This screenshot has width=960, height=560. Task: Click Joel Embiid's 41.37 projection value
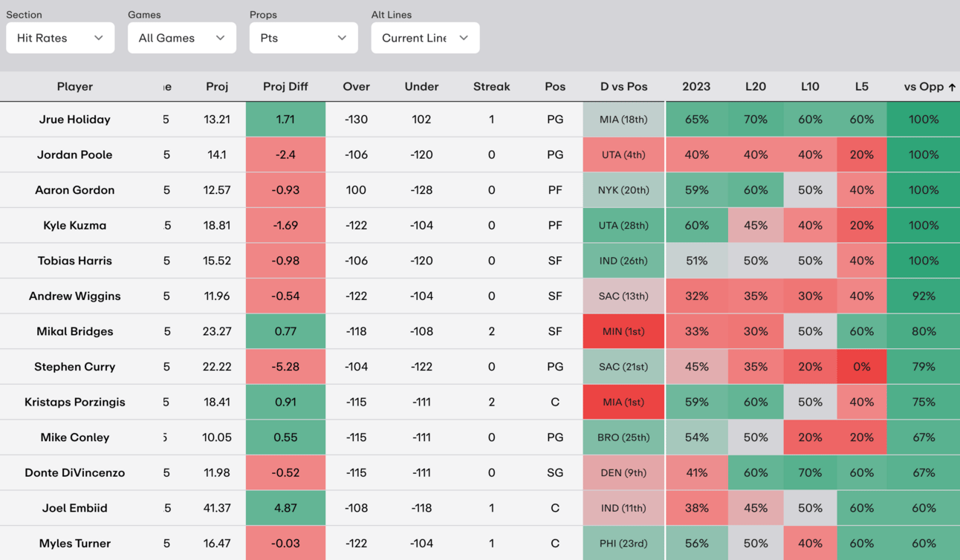(217, 508)
